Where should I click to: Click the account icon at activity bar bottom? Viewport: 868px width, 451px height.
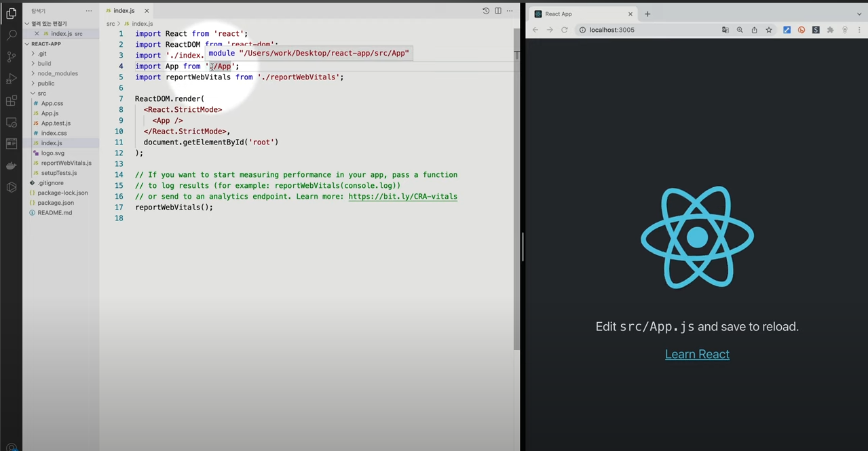(11, 447)
